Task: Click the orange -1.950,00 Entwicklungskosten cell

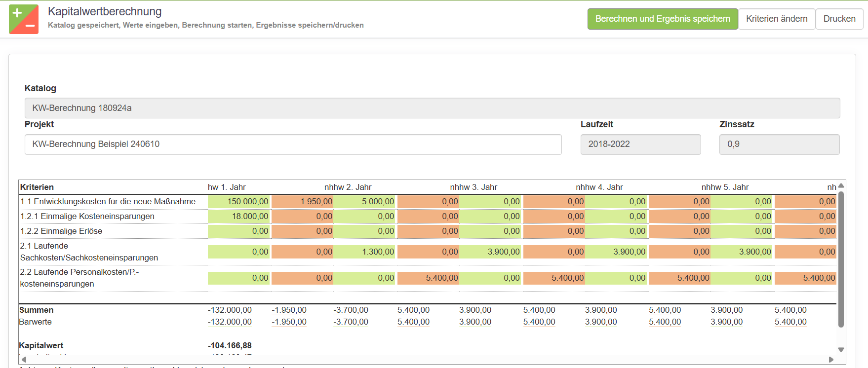Action: [x=302, y=202]
